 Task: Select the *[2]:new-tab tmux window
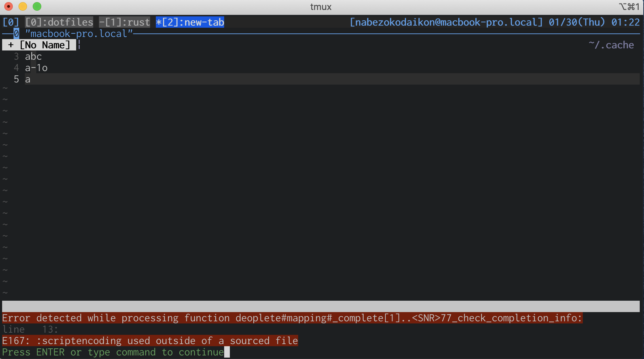[x=190, y=22]
